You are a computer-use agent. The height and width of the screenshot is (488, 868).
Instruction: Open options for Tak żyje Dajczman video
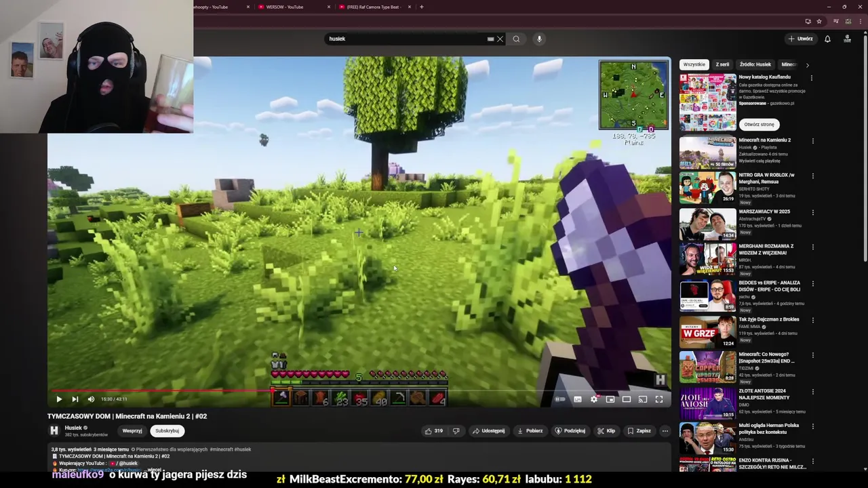tap(812, 320)
